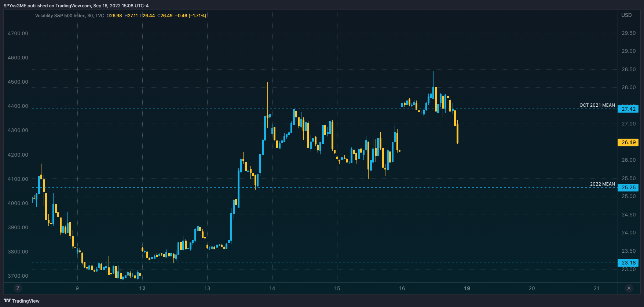Select the yellow 26.49 last-price tag
This screenshot has height=307, width=644.
(x=628, y=142)
